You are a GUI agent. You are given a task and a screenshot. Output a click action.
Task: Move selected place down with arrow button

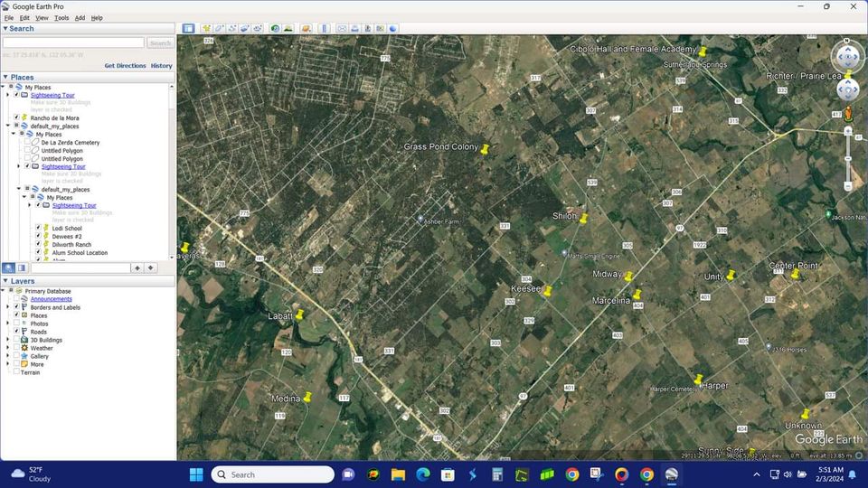[151, 267]
